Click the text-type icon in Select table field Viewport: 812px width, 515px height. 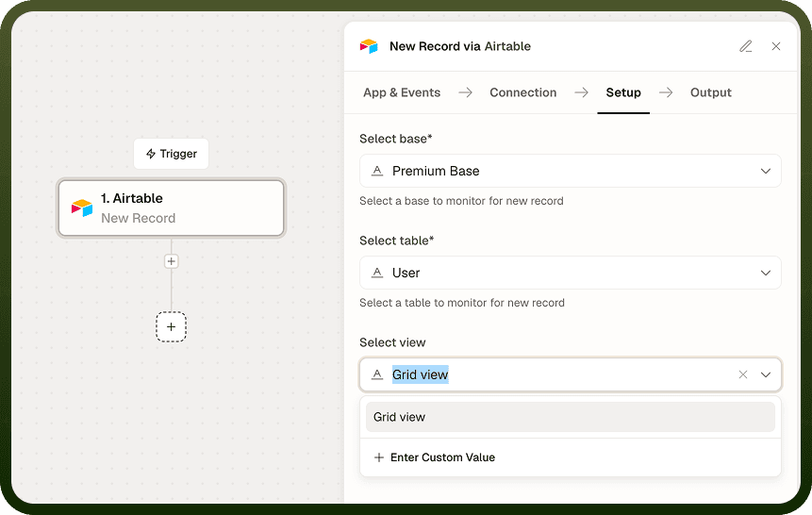(377, 273)
